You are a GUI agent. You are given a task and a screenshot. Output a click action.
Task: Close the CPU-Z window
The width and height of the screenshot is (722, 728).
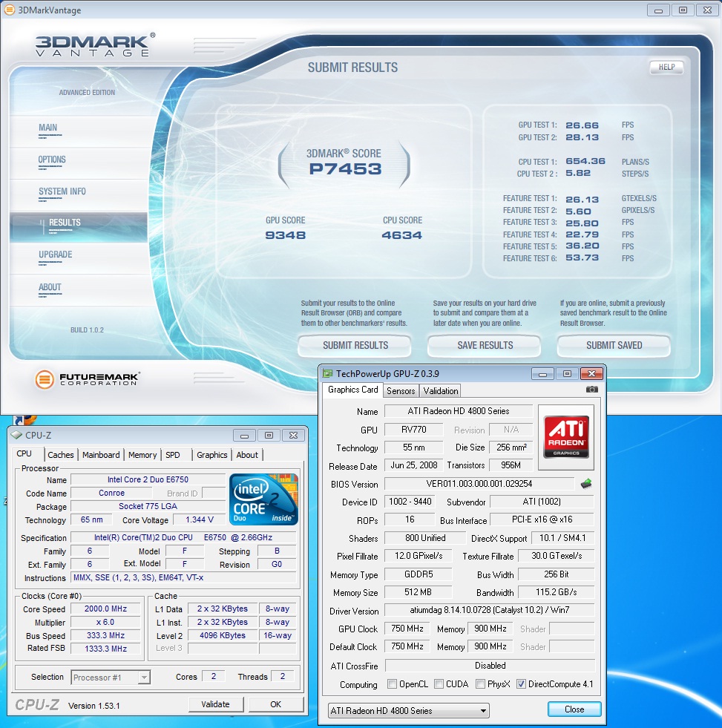click(x=293, y=435)
